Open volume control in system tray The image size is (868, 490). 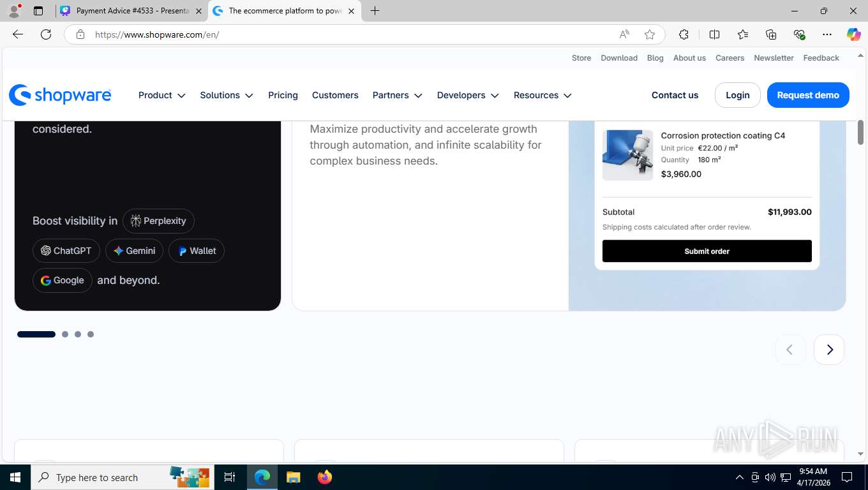click(770, 477)
